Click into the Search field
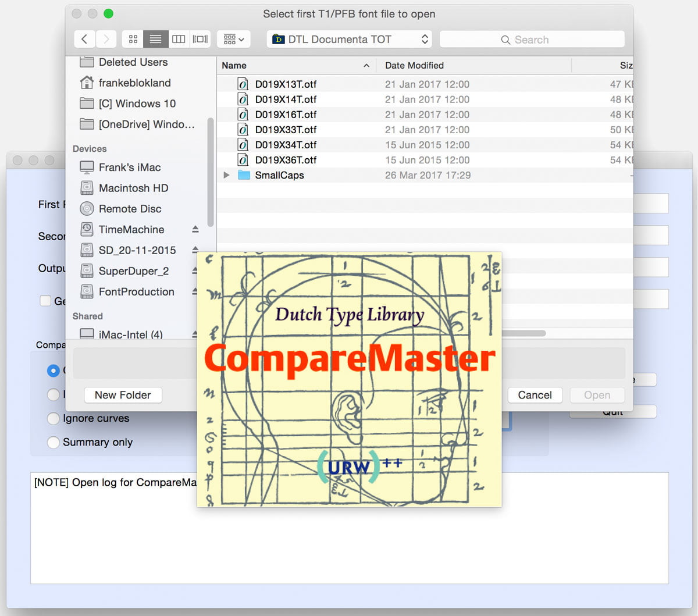Image resolution: width=698 pixels, height=616 pixels. 532,40
